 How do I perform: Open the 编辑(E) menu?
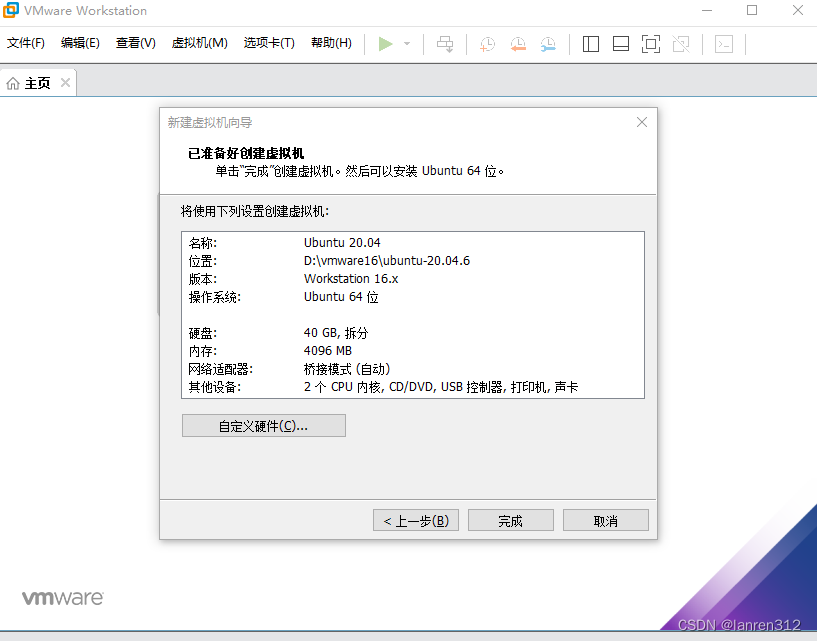point(80,43)
